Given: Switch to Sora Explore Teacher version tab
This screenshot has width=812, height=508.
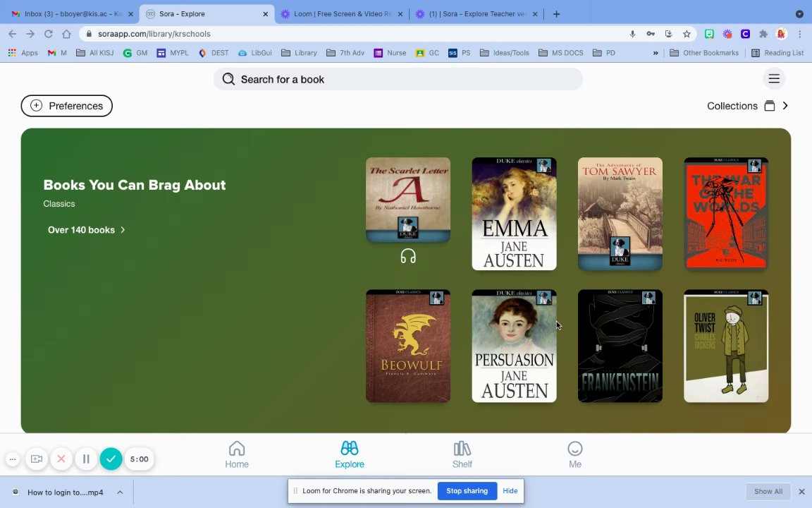Looking at the screenshot, I should click(476, 14).
